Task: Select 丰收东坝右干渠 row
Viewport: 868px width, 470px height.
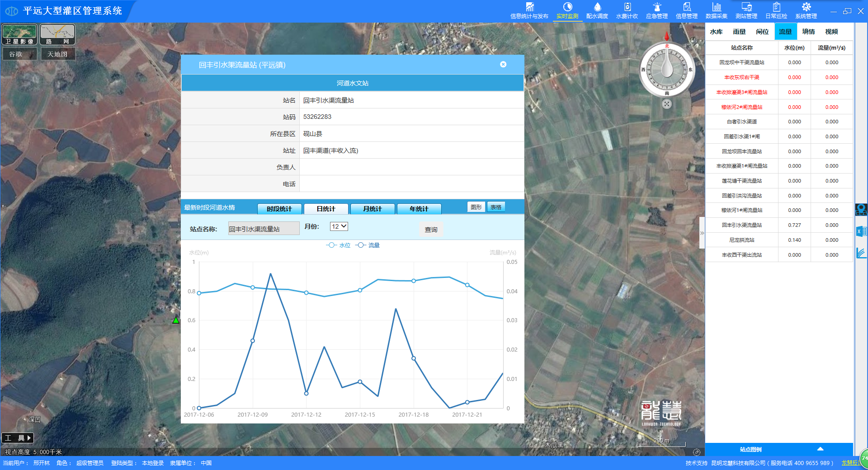Action: pos(779,77)
